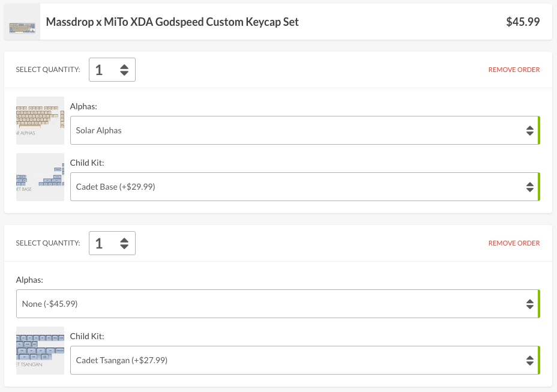Expand the Cadet Base (+$29.99) dropdown
This screenshot has width=557, height=392.
(x=304, y=187)
